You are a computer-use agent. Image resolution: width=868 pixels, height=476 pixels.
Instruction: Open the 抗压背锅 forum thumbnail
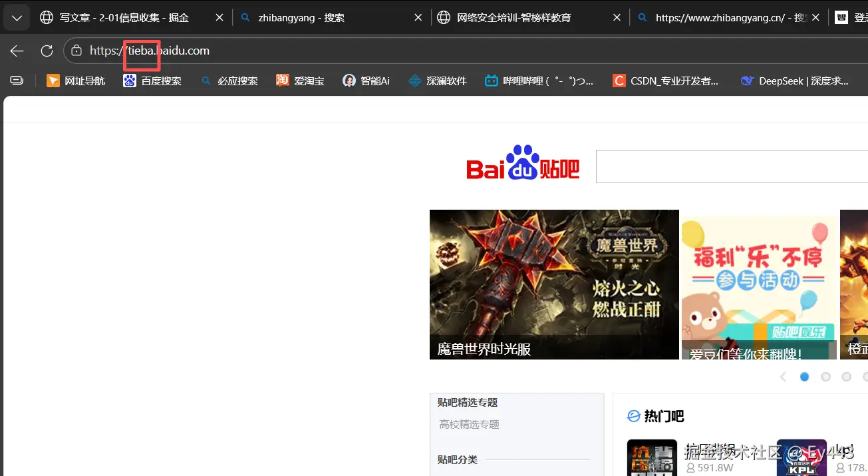(652, 457)
